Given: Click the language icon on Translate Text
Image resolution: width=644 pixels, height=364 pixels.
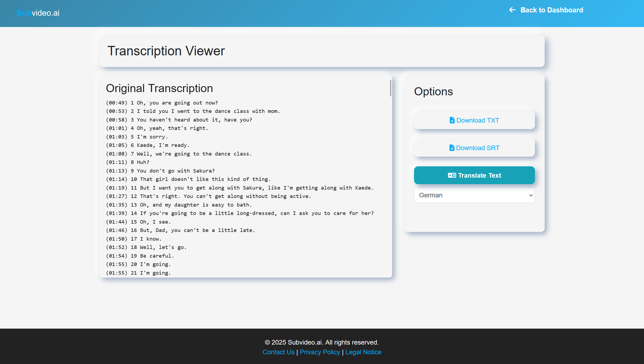Looking at the screenshot, I should (x=452, y=175).
